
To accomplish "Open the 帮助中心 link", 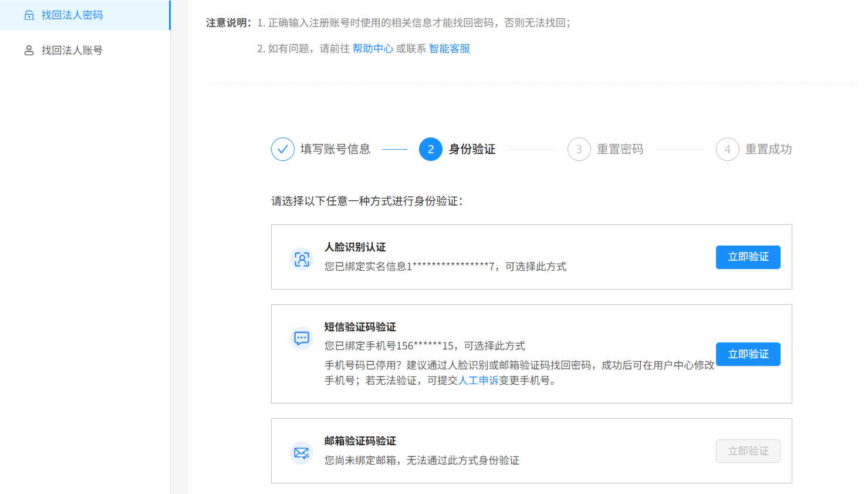I will click(373, 49).
